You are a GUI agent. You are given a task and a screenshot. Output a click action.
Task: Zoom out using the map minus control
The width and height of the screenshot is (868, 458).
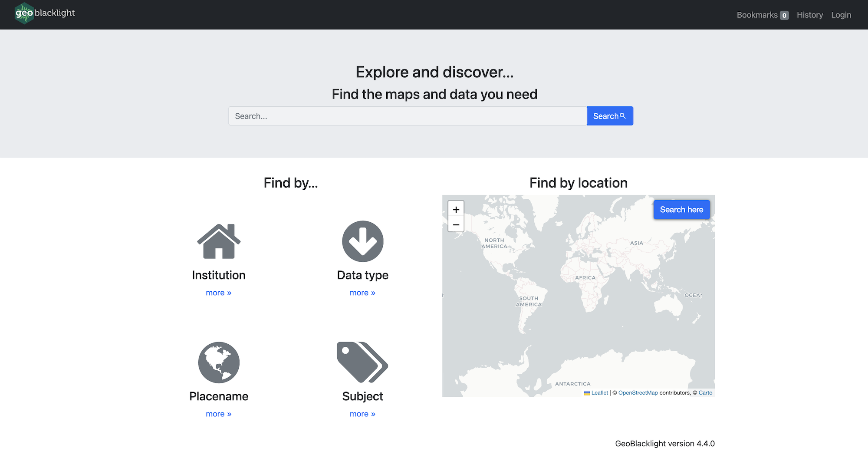[456, 225]
